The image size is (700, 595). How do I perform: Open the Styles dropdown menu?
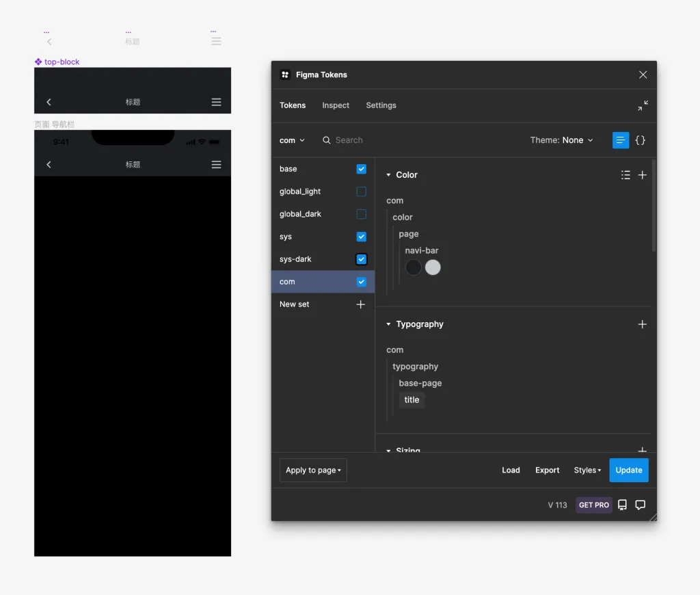[x=587, y=470]
